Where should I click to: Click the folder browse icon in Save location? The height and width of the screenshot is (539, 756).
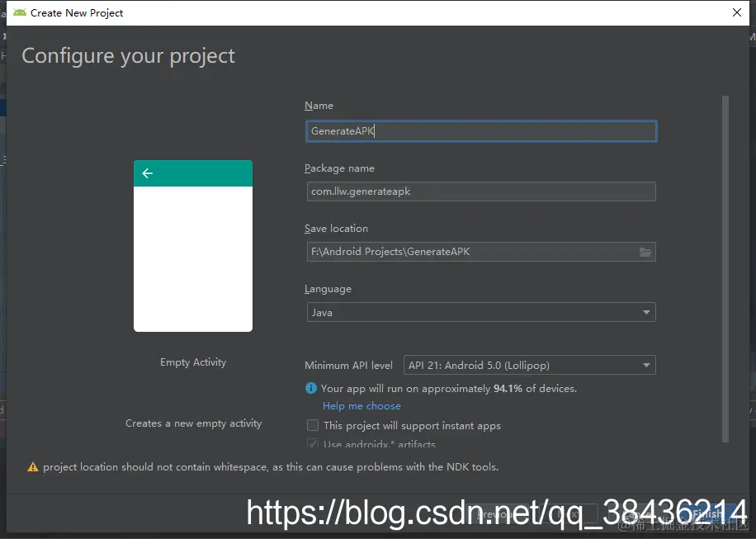[x=645, y=252]
